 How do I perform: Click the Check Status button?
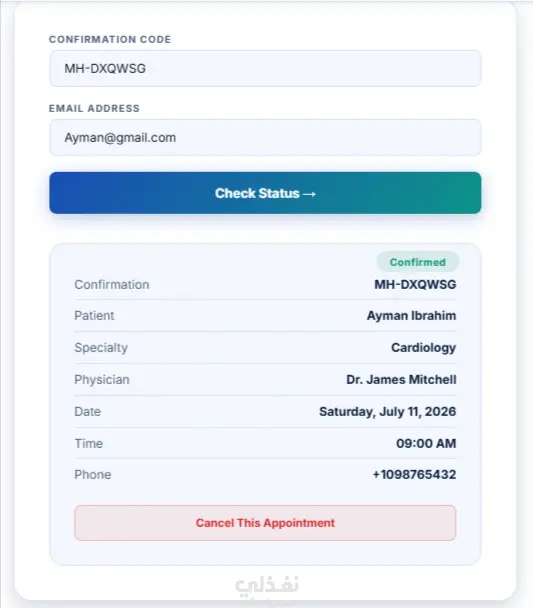[265, 193]
